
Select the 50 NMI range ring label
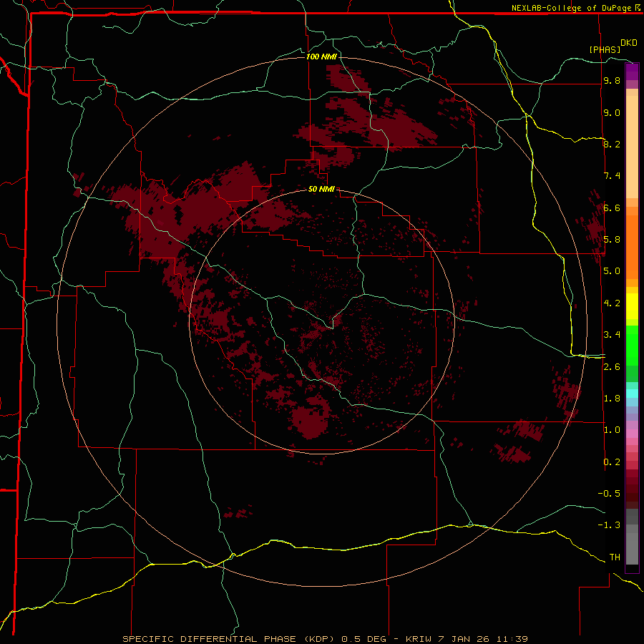321,189
